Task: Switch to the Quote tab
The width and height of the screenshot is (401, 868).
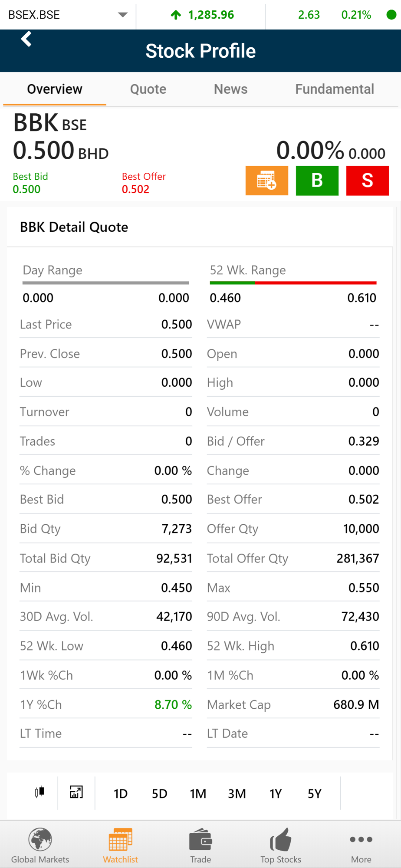Action: [148, 89]
